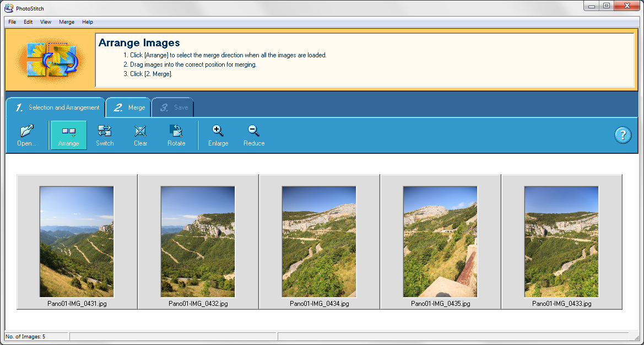This screenshot has width=644, height=345.
Task: Open the Edit menu
Action: pos(28,22)
